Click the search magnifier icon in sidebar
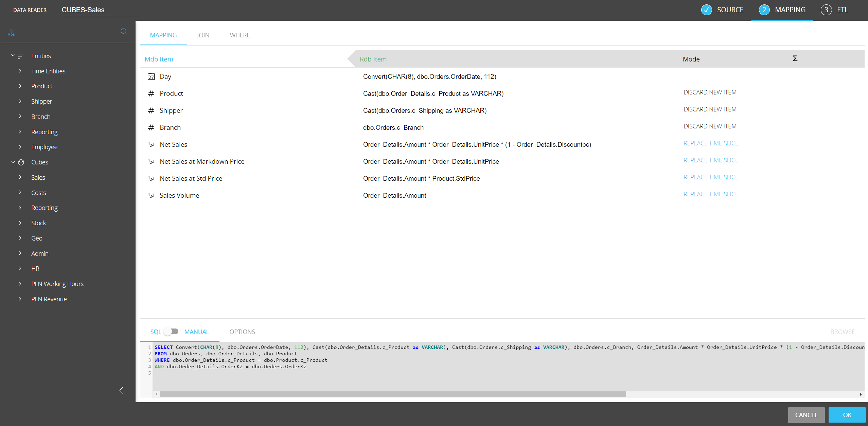This screenshot has width=868, height=426. pyautogui.click(x=124, y=32)
